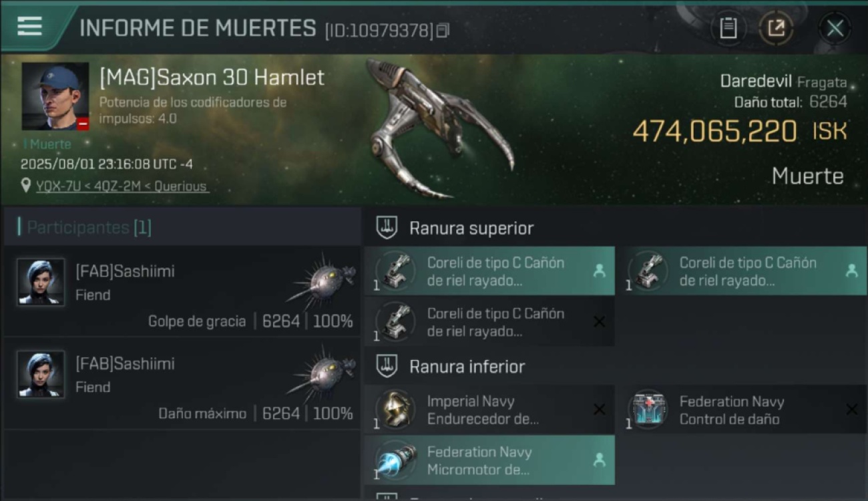View Sashiimi portrait in Golpe de gracia row
This screenshot has height=501, width=868.
[41, 282]
